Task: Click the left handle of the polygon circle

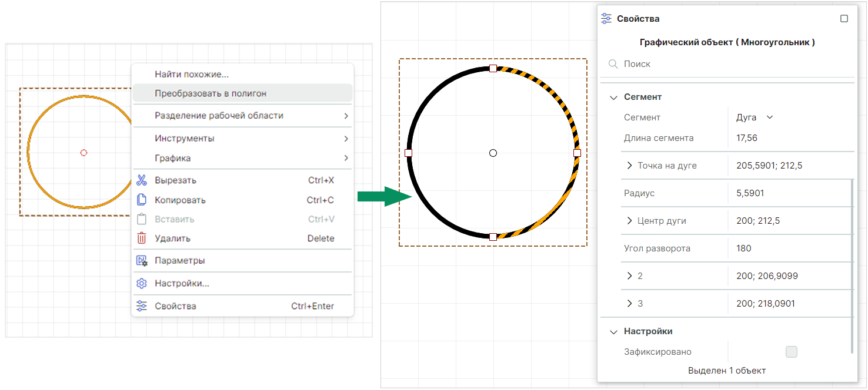Action: pos(409,153)
